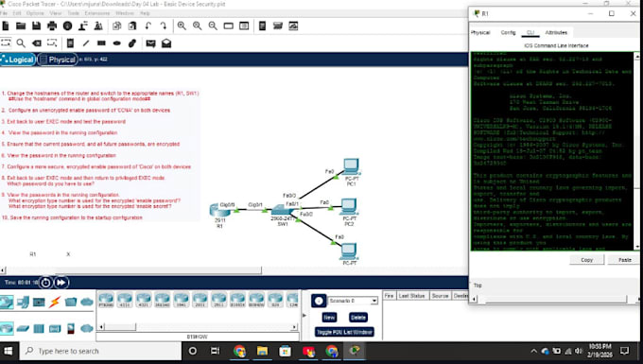
Task: Select the Connections lightning bolt category
Action: click(x=55, y=303)
